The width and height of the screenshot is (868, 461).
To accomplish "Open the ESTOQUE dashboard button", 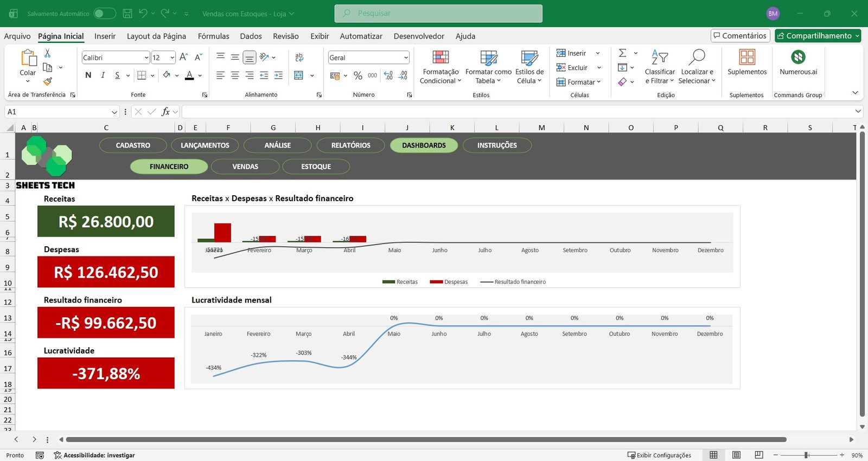I will (x=316, y=167).
